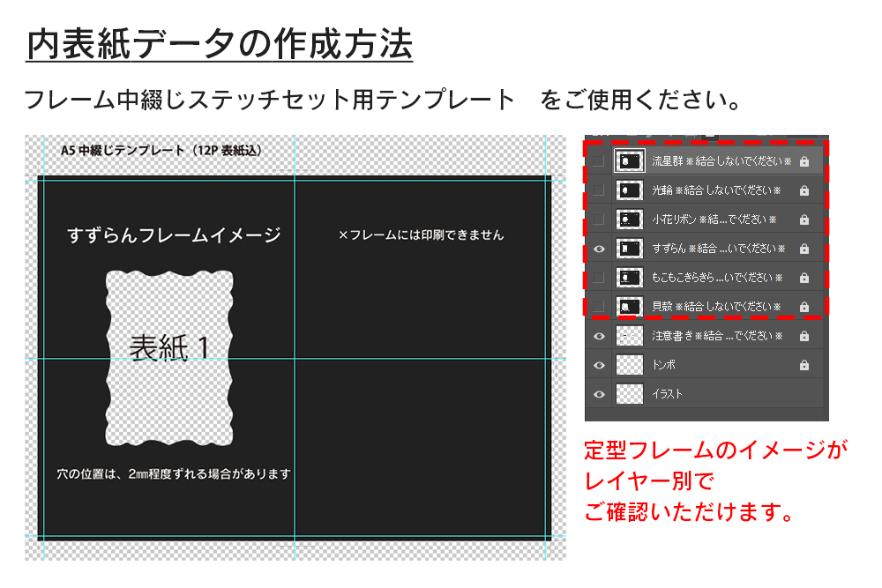This screenshot has width=882, height=588.
Task: Show the 貝殻 layer visibility
Action: coord(600,307)
